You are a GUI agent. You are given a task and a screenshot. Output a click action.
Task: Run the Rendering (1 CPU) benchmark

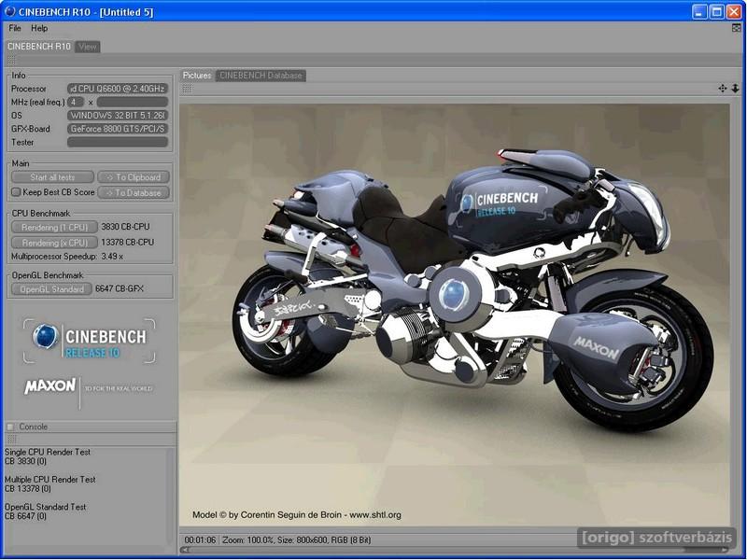(54, 227)
